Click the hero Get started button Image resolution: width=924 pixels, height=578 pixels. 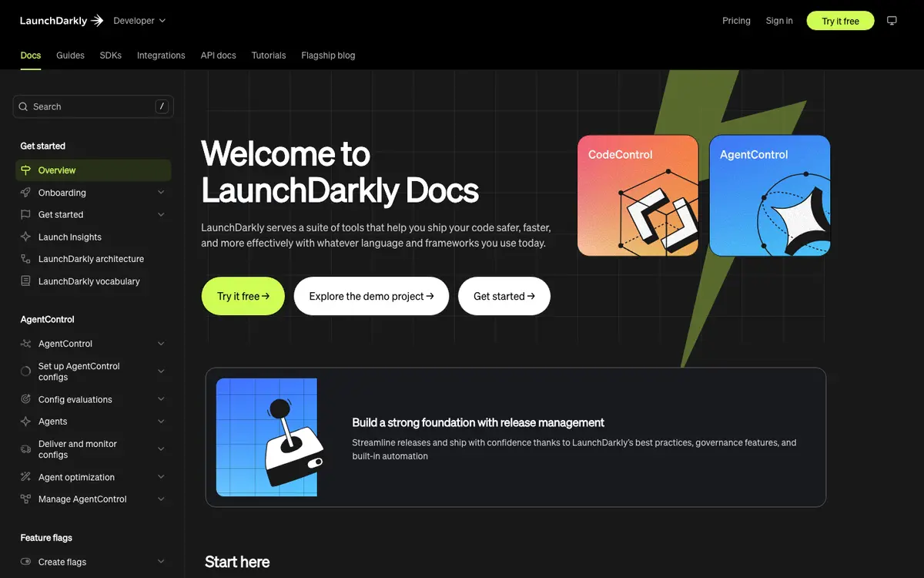(x=504, y=296)
